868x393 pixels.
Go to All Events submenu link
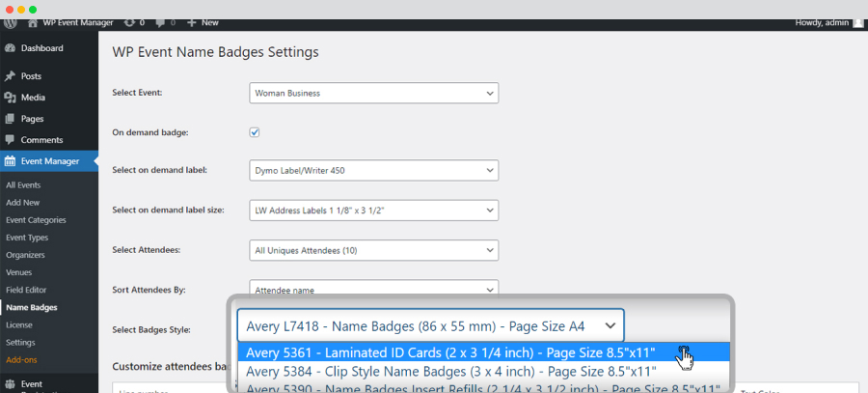(23, 185)
